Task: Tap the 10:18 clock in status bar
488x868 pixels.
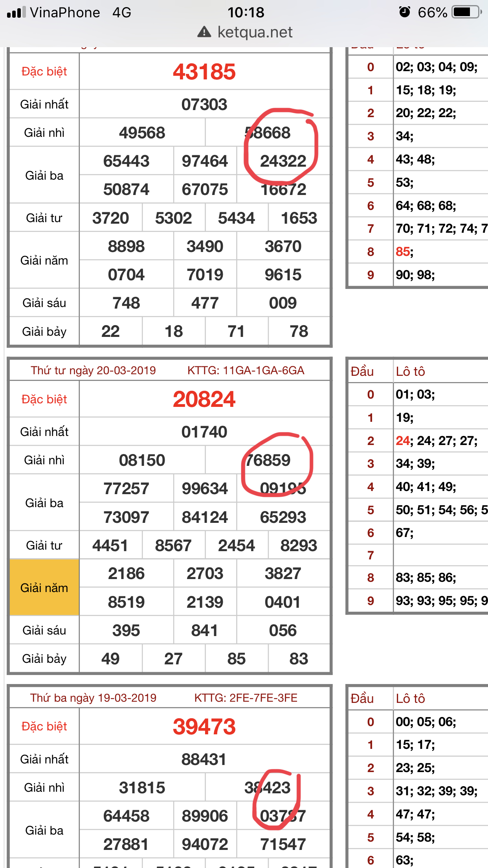Action: 246,13
